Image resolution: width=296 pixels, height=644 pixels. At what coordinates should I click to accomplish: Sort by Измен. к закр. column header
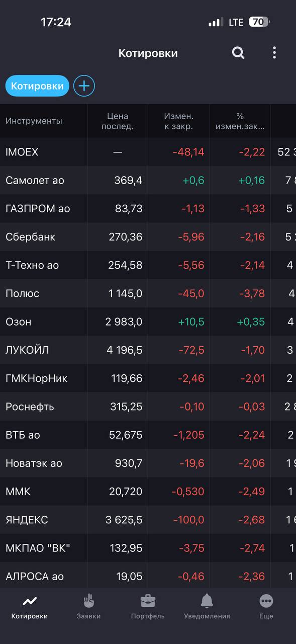[x=178, y=121]
